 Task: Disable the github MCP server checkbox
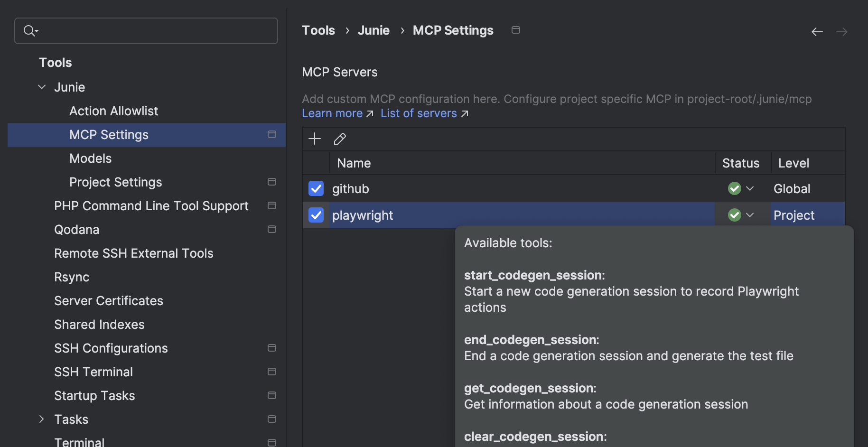pyautogui.click(x=316, y=188)
